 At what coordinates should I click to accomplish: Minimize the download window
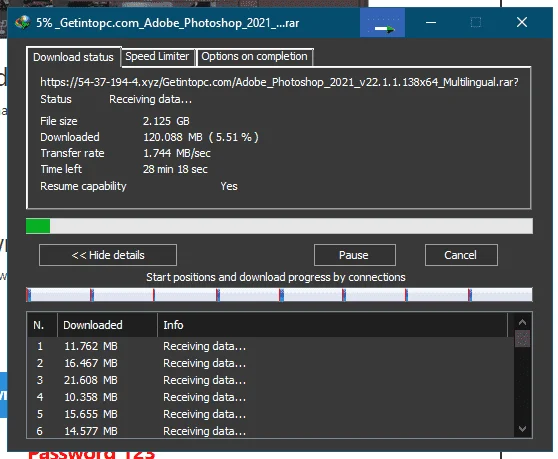(431, 23)
